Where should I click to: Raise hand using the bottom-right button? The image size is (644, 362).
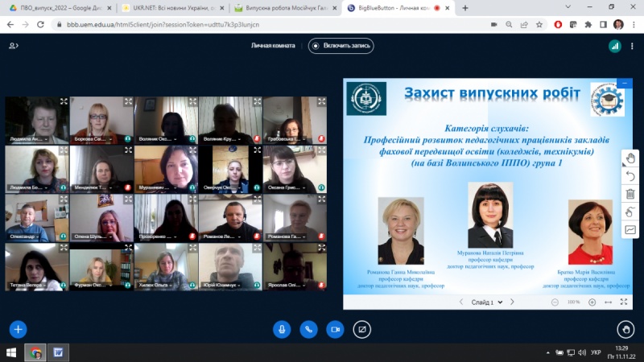[625, 329]
